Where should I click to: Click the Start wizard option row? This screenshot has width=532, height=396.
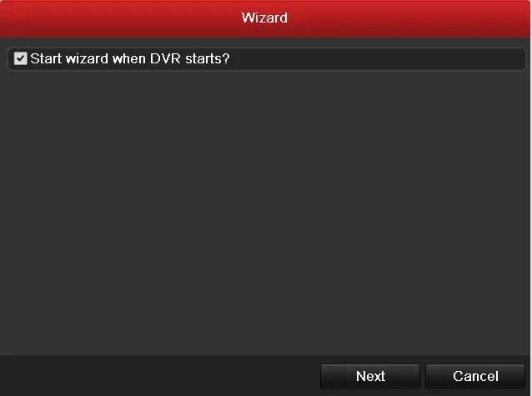coord(267,58)
